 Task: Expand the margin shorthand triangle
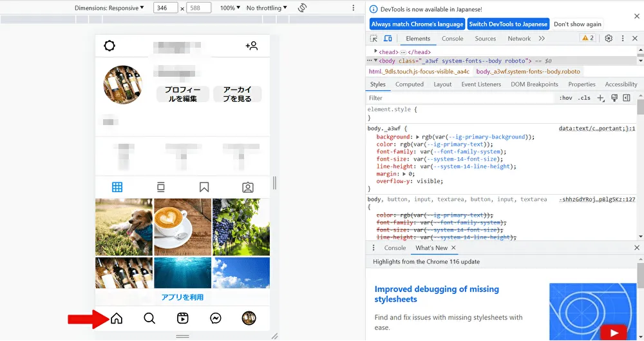pyautogui.click(x=404, y=174)
